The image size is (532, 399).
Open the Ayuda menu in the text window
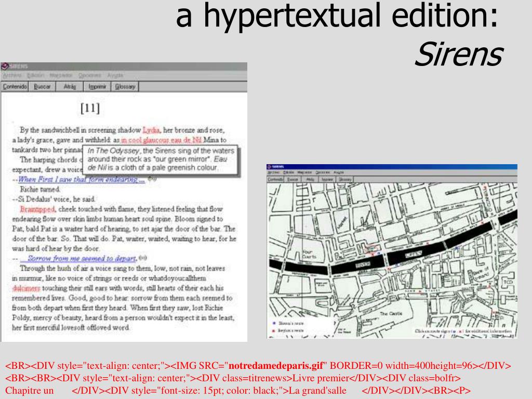coord(115,75)
